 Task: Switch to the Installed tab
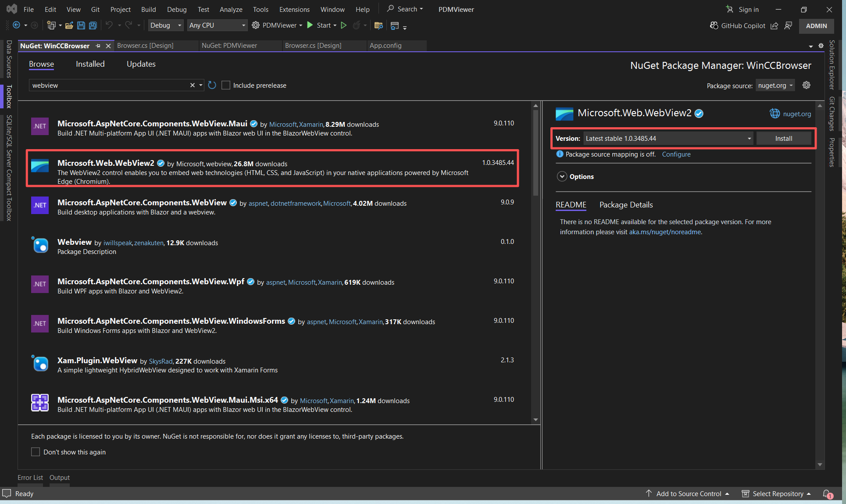click(90, 64)
